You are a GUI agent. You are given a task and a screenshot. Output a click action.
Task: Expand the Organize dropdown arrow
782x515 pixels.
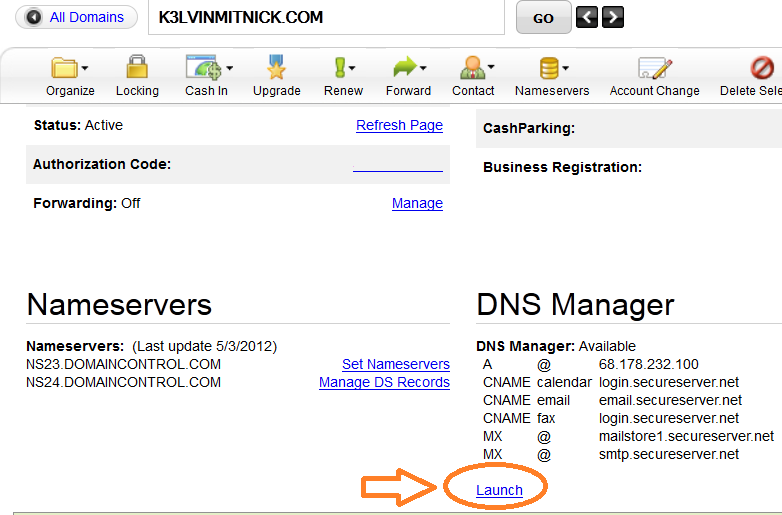85,68
